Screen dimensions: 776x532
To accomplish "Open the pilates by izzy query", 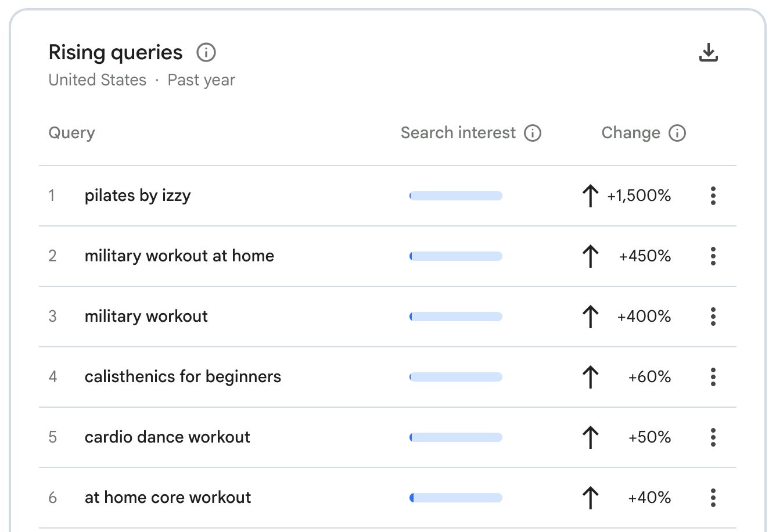I will point(138,196).
